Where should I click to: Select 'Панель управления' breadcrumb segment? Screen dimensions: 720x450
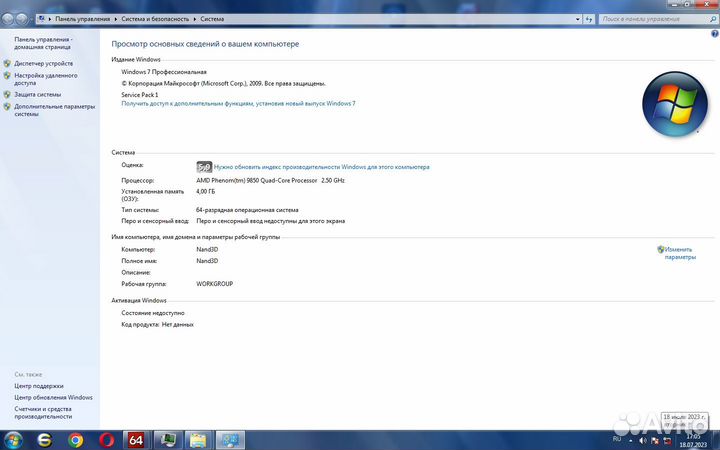83,19
